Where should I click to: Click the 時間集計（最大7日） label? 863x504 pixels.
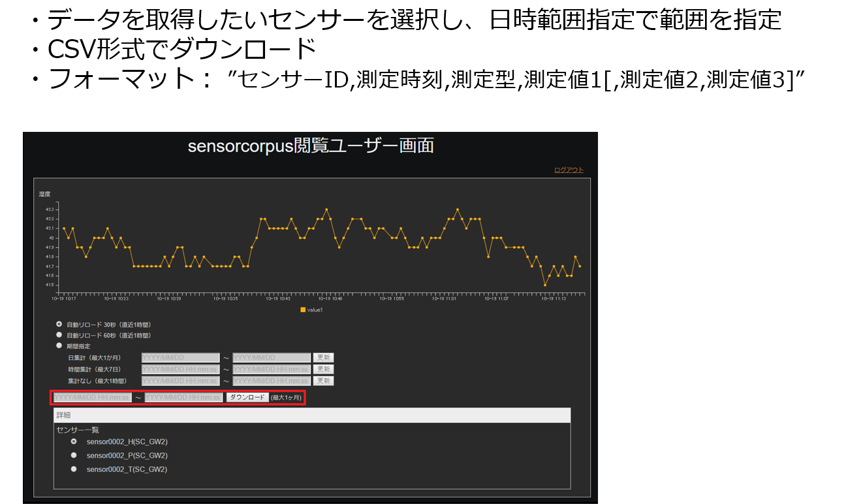[x=95, y=369]
